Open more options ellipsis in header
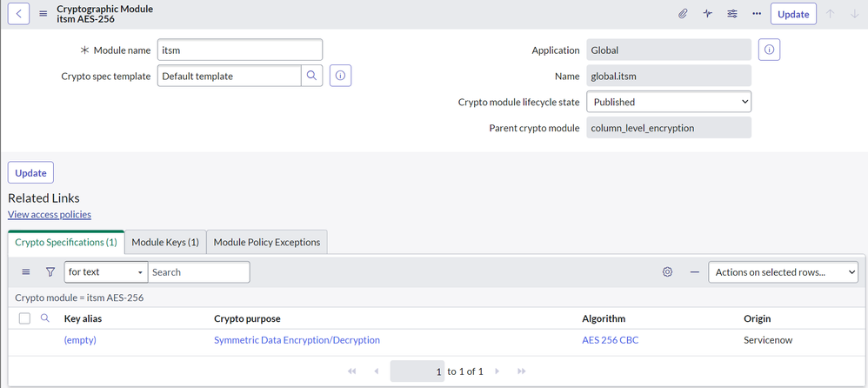This screenshot has width=868, height=388. click(757, 14)
